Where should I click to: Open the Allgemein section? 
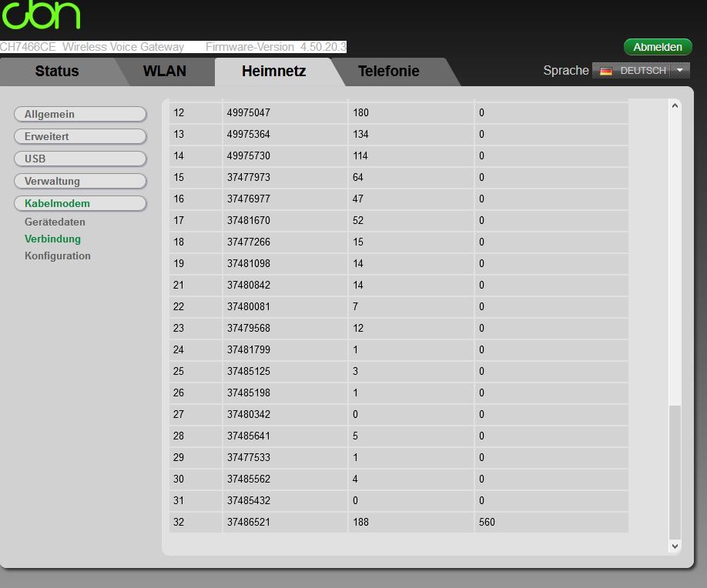click(80, 114)
